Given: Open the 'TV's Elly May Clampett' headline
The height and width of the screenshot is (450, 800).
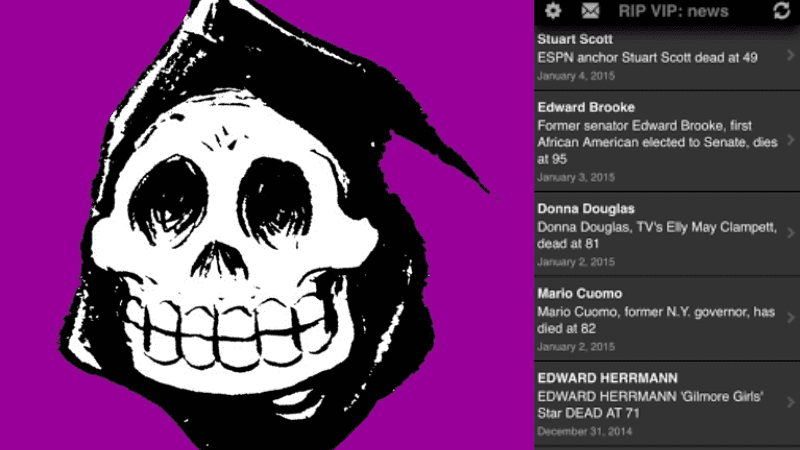Looking at the screenshot, I should [657, 235].
